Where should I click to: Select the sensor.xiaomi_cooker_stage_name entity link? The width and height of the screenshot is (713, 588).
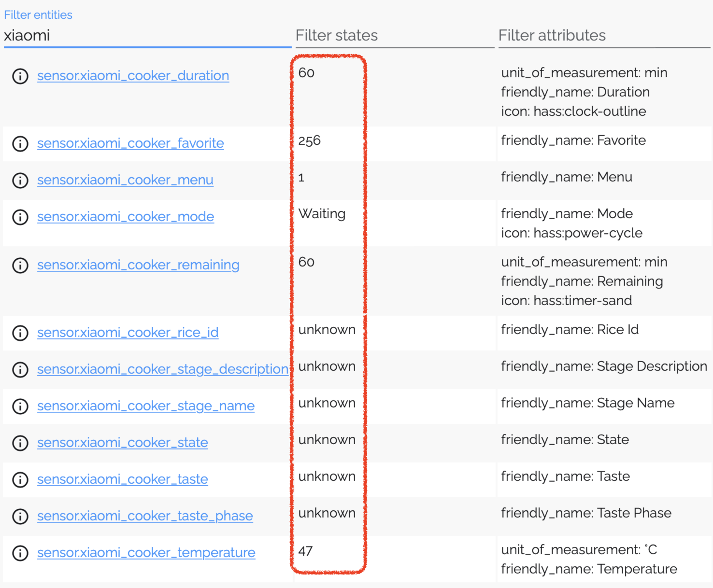pyautogui.click(x=146, y=406)
